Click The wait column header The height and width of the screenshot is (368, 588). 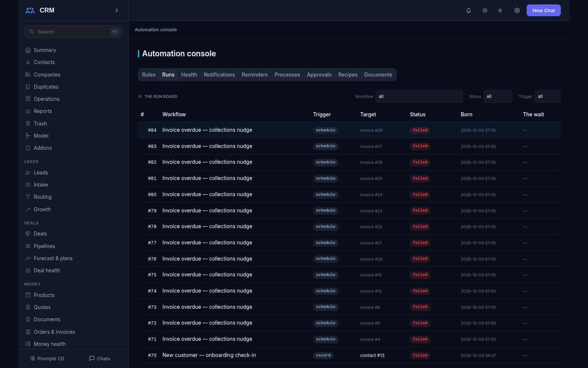click(x=533, y=114)
